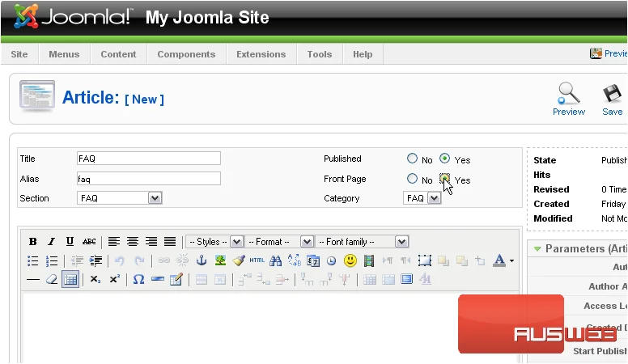Open the Section dropdown
The height and width of the screenshot is (364, 628).
119,198
